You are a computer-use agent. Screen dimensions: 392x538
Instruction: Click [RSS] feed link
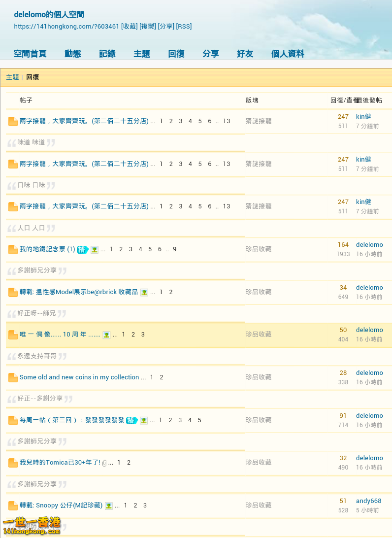coord(184,27)
